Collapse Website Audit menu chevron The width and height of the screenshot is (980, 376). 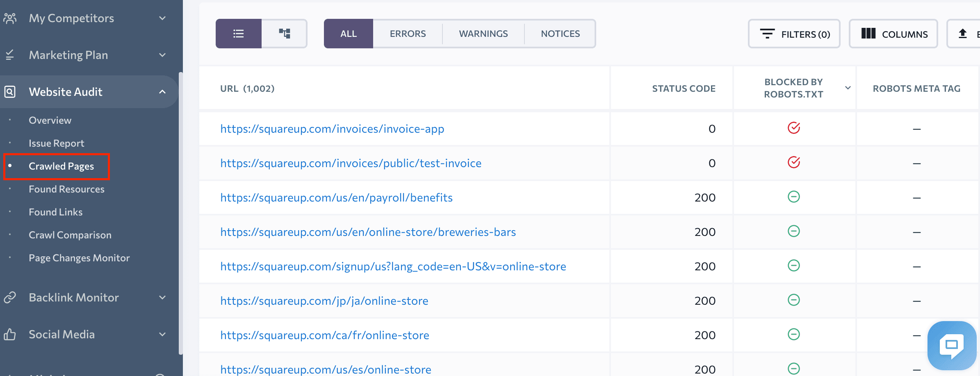[x=162, y=92]
